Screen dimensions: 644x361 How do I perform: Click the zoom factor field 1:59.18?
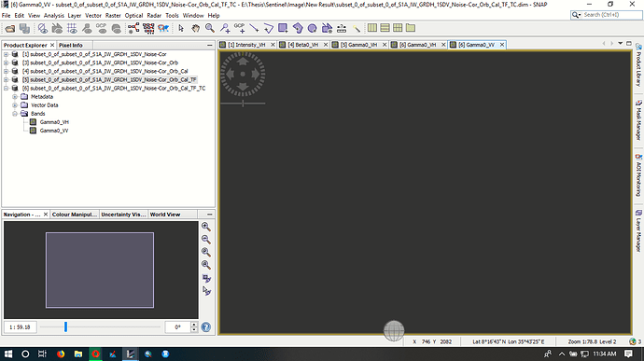[21, 327]
